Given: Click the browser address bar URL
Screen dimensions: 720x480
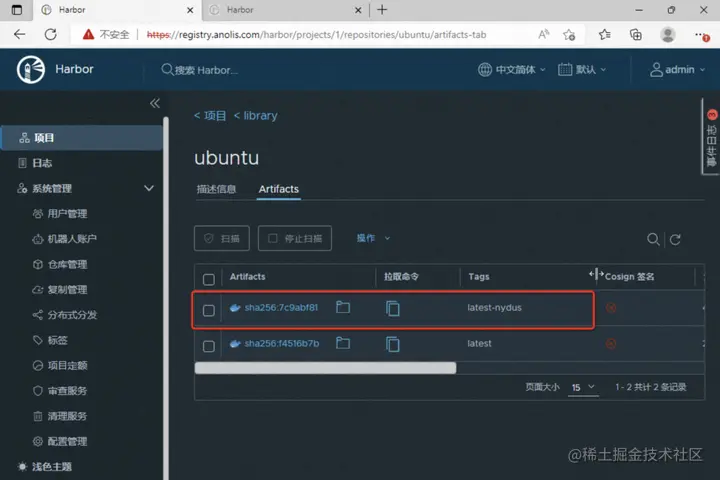Looking at the screenshot, I should [316, 35].
